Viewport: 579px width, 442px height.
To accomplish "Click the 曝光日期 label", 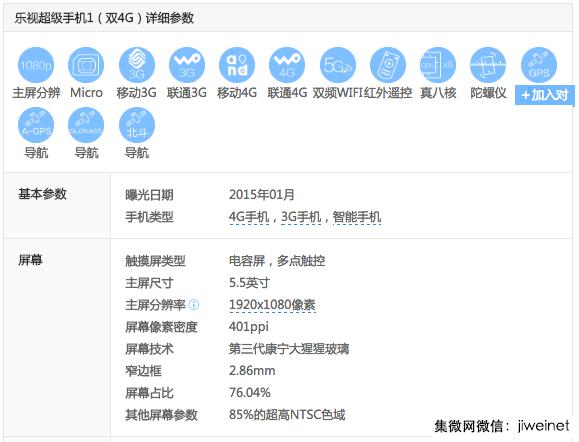I will pyautogui.click(x=149, y=195).
